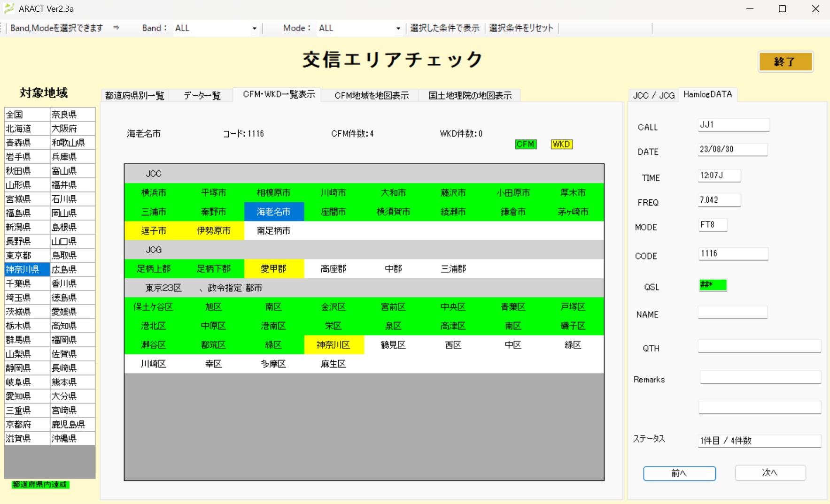Click the FREQ field showing 7.042
Screen dimensions: 830x504
point(719,200)
